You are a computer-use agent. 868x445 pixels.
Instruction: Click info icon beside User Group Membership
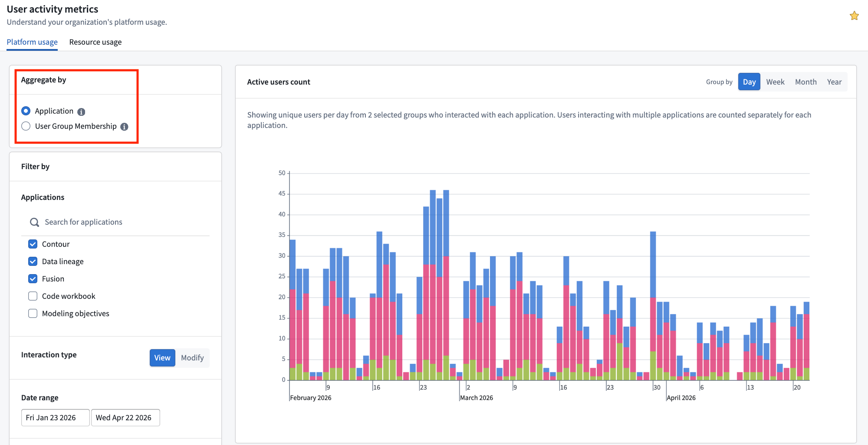[125, 127]
